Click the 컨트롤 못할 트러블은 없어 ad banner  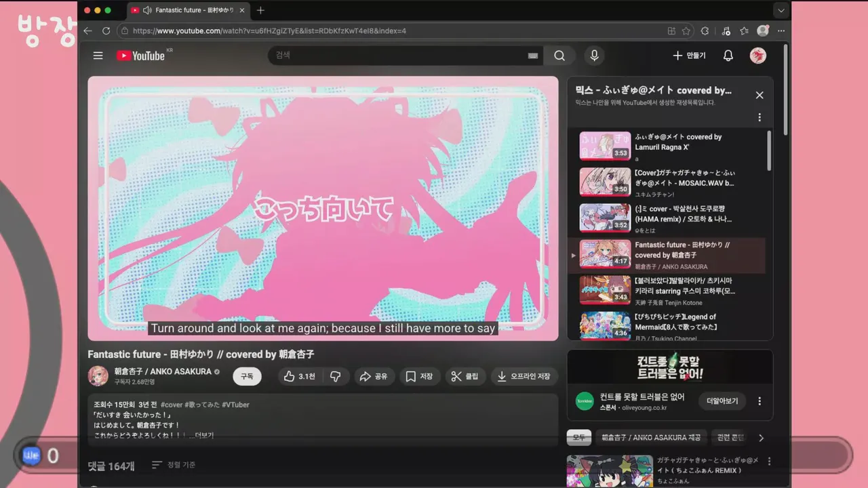point(670,367)
